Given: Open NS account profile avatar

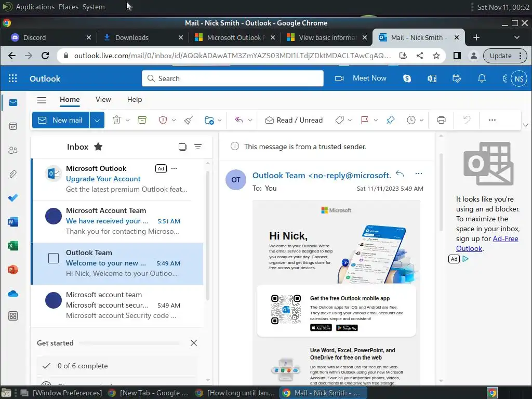Looking at the screenshot, I should pos(519,79).
